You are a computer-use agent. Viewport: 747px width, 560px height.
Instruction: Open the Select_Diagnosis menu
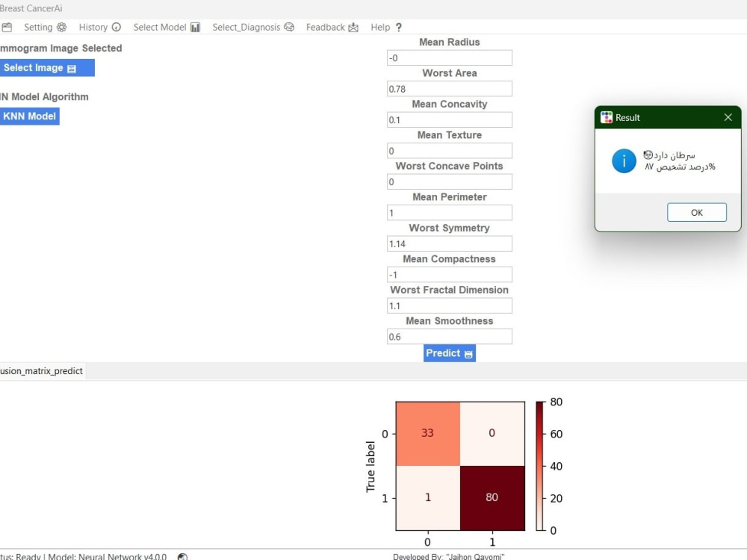[x=253, y=27]
